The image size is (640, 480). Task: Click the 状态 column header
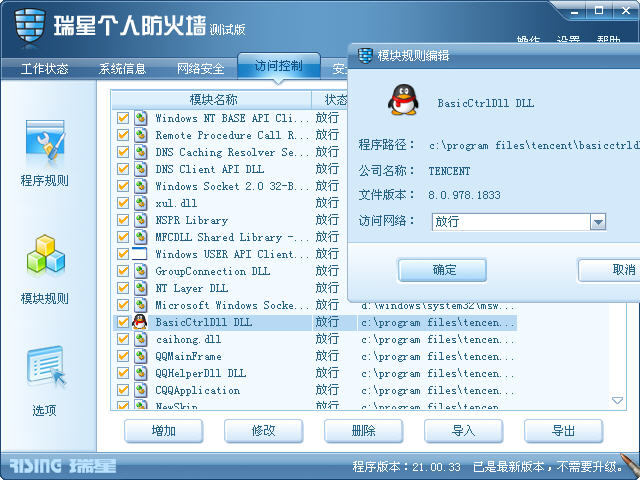(x=330, y=100)
